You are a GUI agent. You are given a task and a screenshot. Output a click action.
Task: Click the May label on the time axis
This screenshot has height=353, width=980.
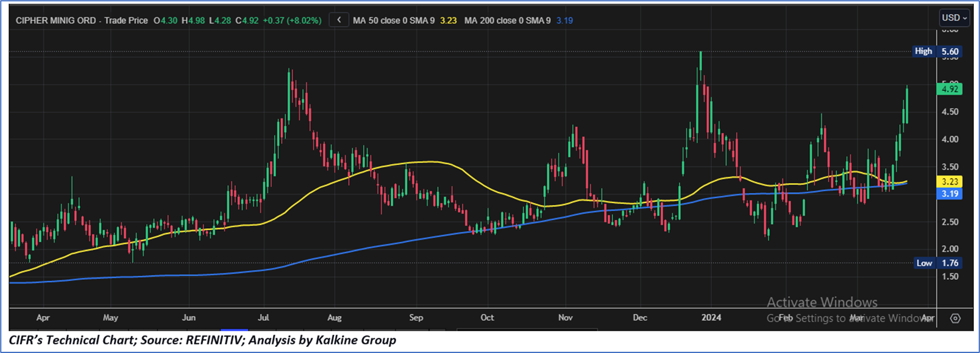tap(110, 318)
